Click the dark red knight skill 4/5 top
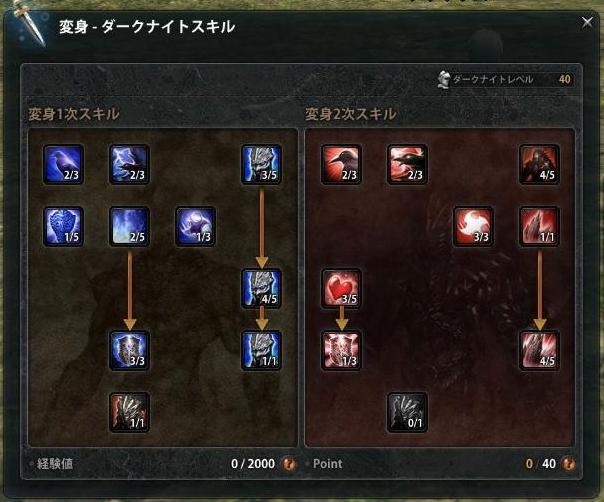604x502 pixels. (539, 165)
